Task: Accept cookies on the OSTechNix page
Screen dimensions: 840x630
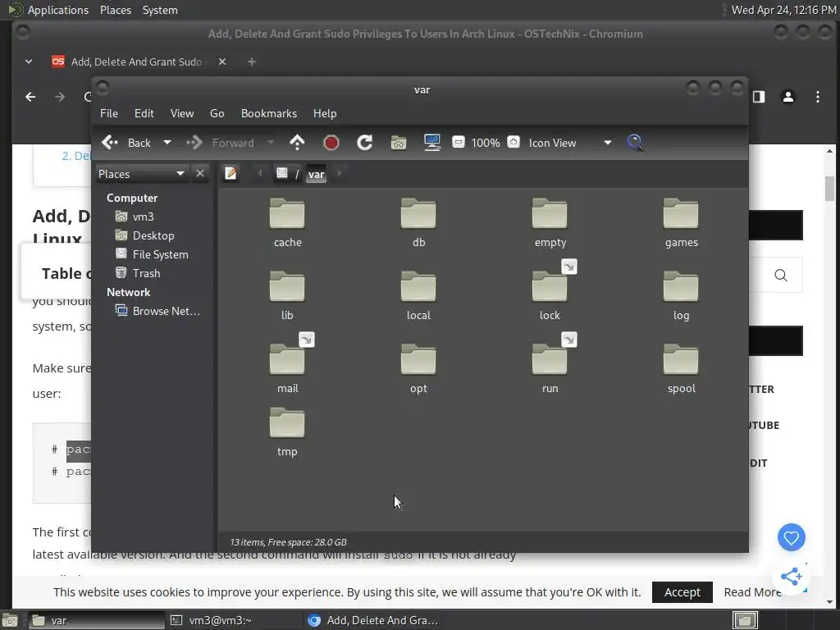Action: [682, 592]
